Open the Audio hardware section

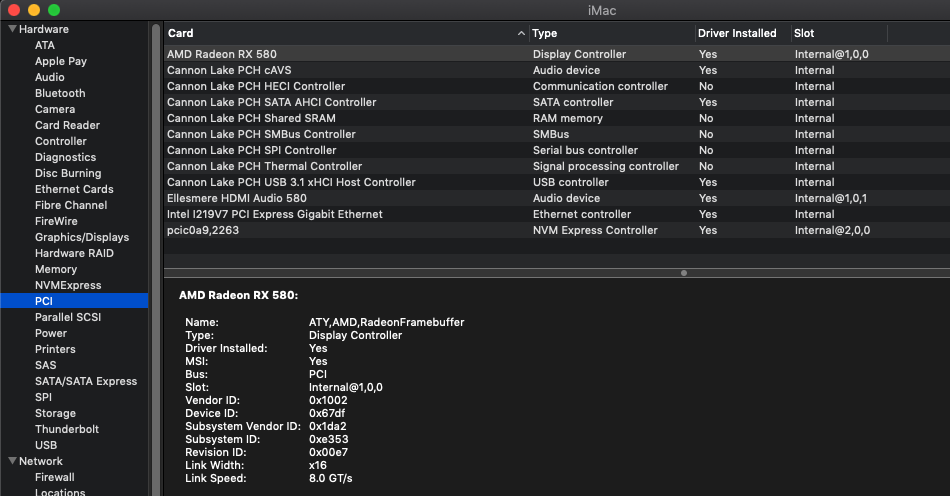pos(50,77)
